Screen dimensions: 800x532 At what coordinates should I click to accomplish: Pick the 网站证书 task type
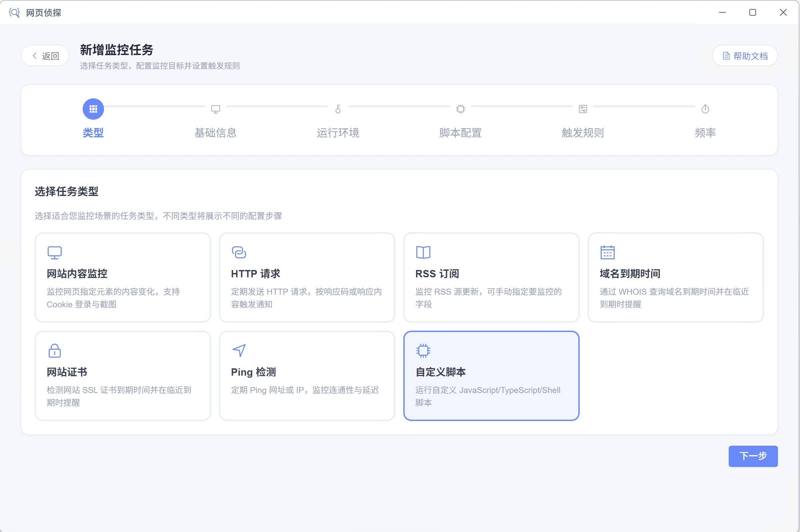[x=123, y=376]
